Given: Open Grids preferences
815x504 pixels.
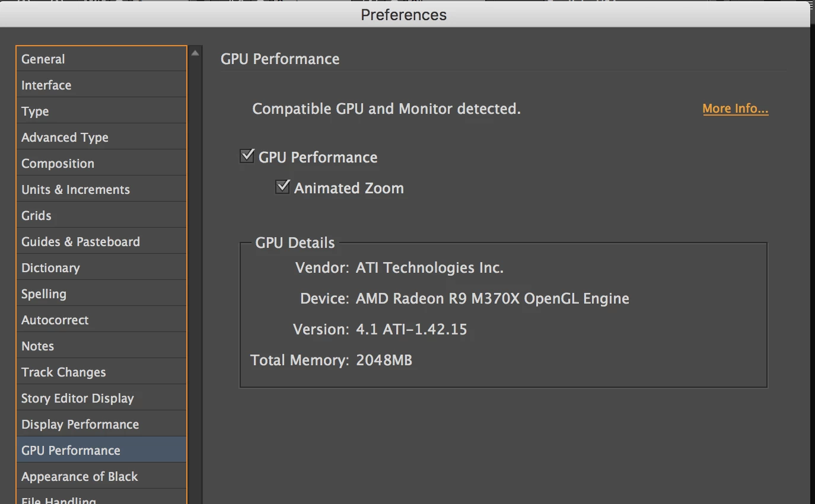Looking at the screenshot, I should (x=36, y=216).
